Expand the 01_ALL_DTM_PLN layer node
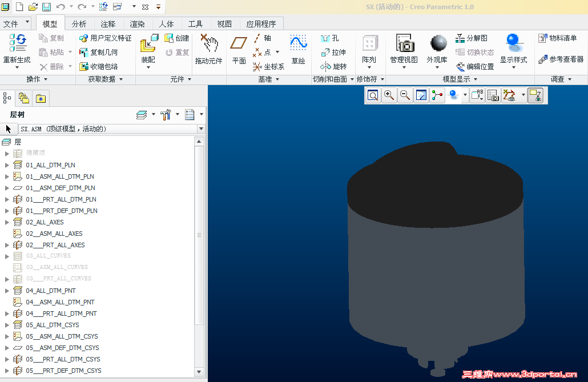588x382 pixels. coord(7,165)
